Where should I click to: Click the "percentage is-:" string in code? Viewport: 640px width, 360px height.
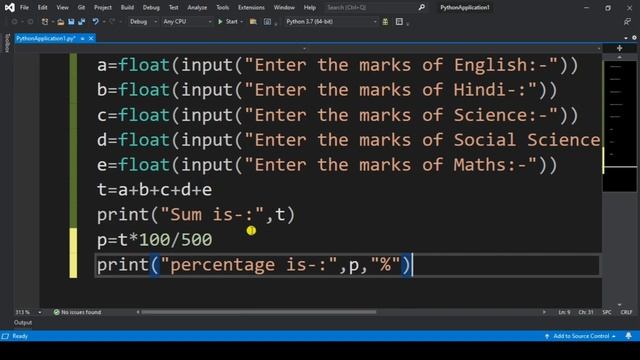click(249, 265)
